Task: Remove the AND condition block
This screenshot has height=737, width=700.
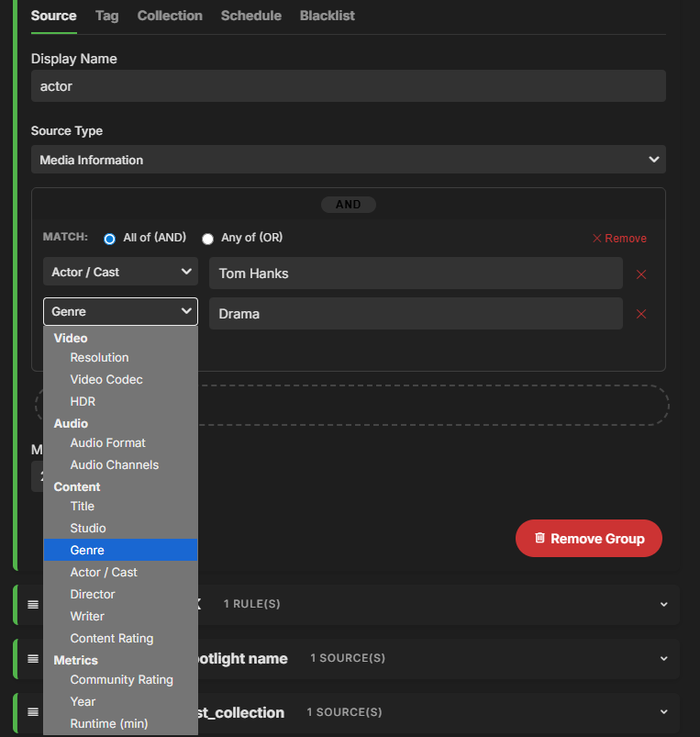Action: coord(619,239)
